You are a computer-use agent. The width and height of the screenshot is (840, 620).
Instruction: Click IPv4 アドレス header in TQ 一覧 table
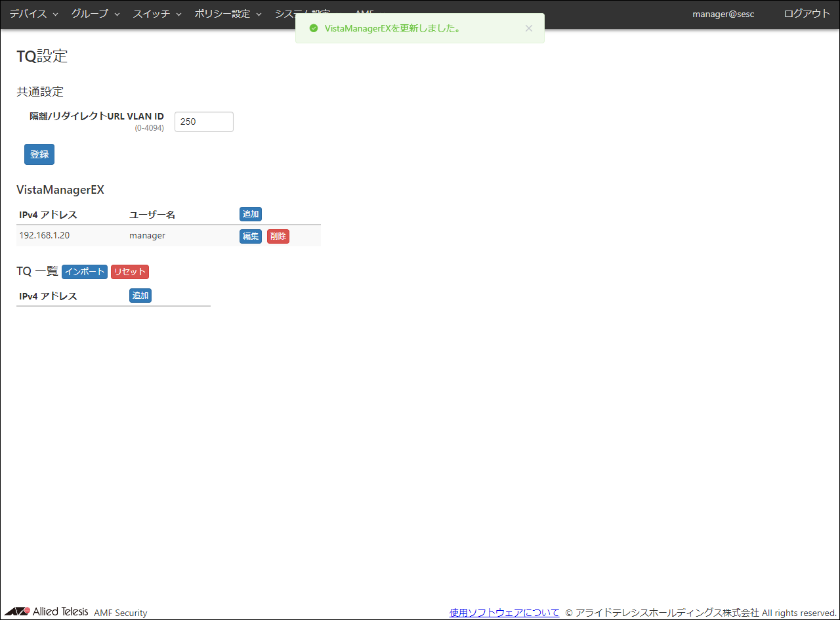(x=48, y=296)
